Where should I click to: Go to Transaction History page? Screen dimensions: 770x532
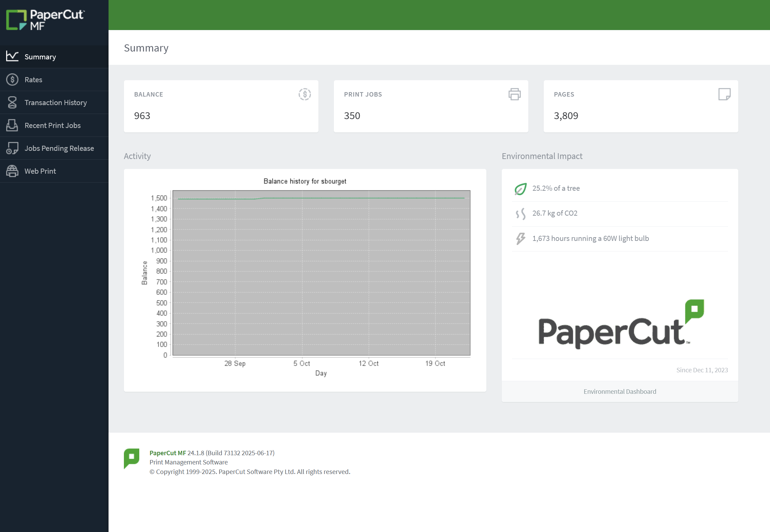(56, 102)
